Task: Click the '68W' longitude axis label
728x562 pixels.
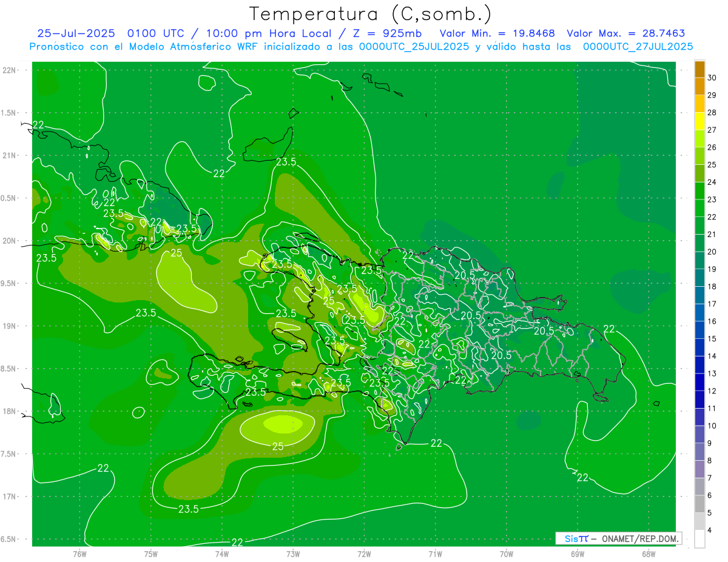Action: pyautogui.click(x=649, y=554)
